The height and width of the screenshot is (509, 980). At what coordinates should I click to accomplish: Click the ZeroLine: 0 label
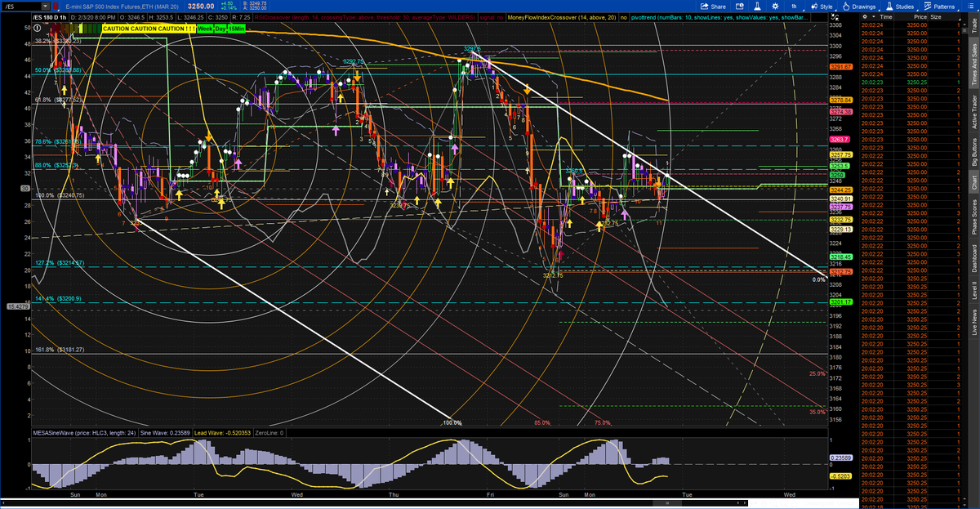(269, 431)
